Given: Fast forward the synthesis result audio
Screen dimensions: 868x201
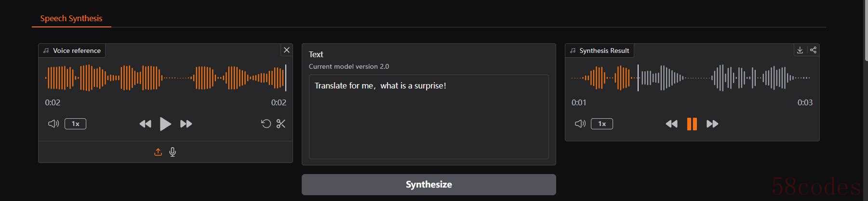Looking at the screenshot, I should coord(712,124).
